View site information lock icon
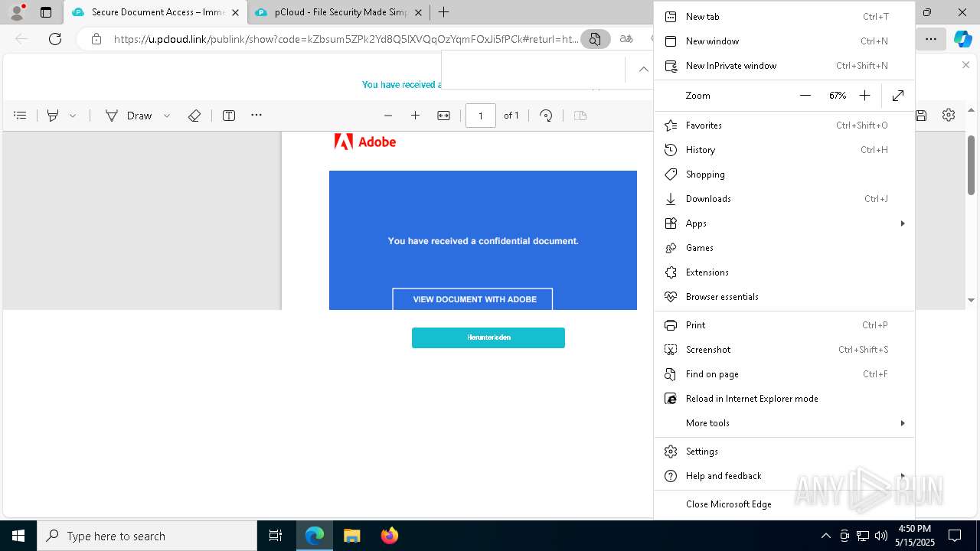 tap(96, 39)
